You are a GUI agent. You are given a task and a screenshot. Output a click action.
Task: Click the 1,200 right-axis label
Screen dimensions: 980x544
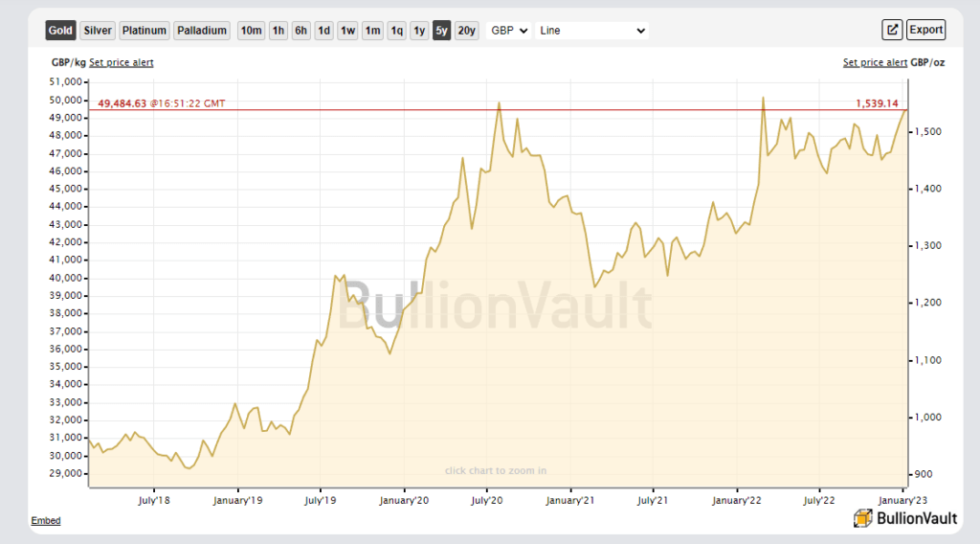tap(928, 303)
